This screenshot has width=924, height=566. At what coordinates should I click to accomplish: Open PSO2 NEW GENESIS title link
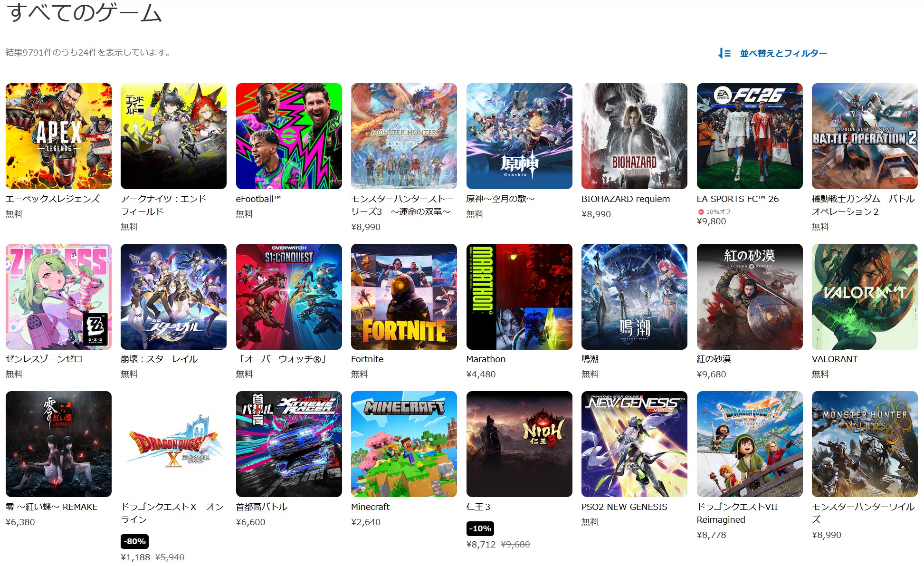point(624,507)
